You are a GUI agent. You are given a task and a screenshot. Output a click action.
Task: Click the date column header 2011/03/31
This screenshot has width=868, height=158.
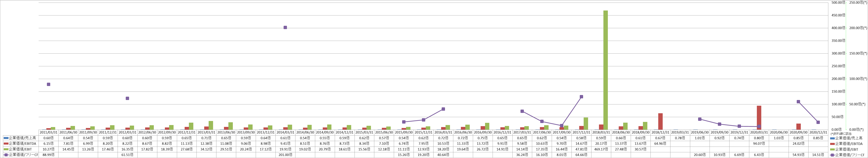[x=49, y=132]
